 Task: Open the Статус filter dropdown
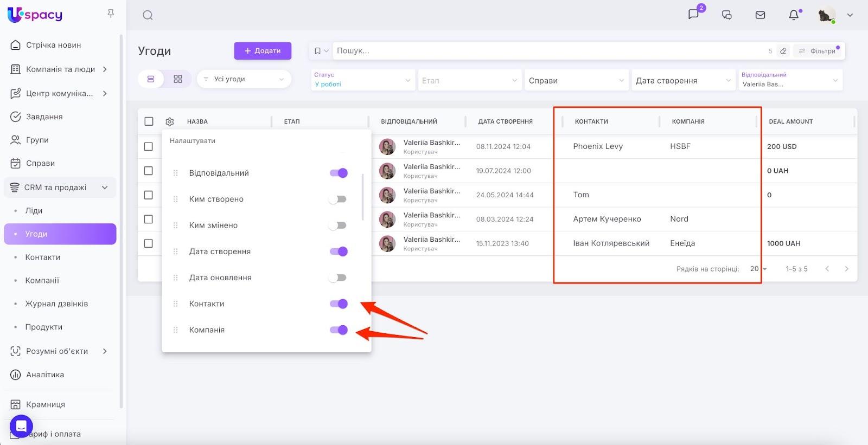click(362, 80)
